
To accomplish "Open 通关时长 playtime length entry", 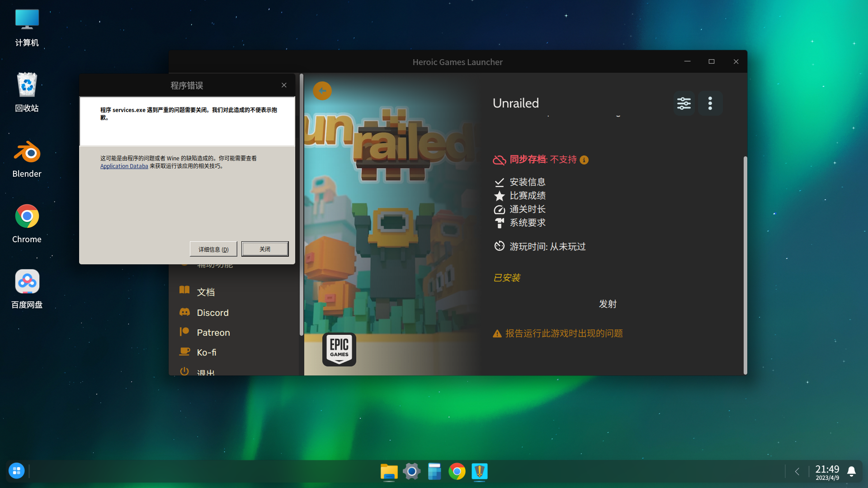I will 527,209.
